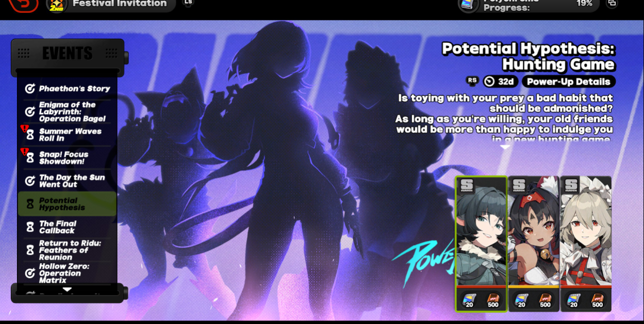Click Denny 500 reward under maid agent card
Image resolution: width=644 pixels, height=324 pixels.
598,300
